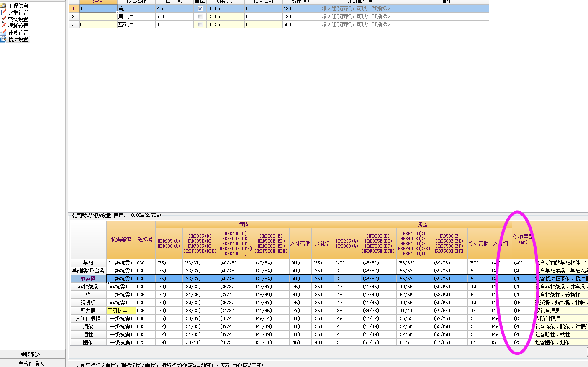Select the 柱 row label
Screen dimensions: 588x367
(x=88, y=295)
